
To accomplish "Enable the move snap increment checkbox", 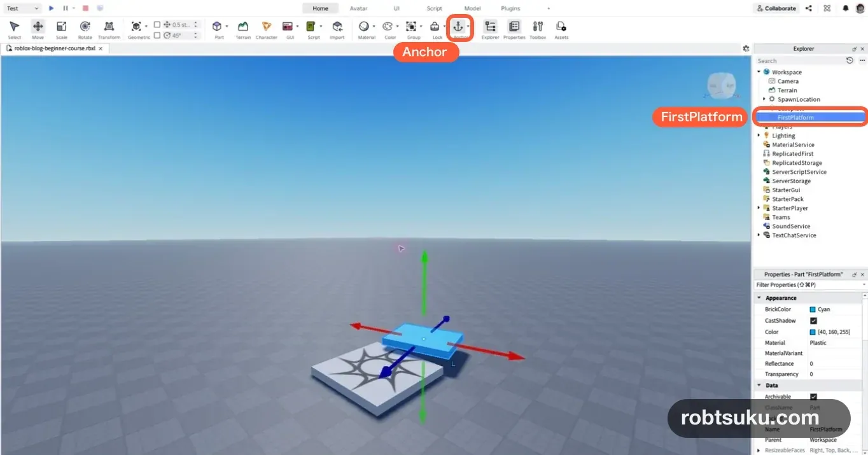I will 157,25.
